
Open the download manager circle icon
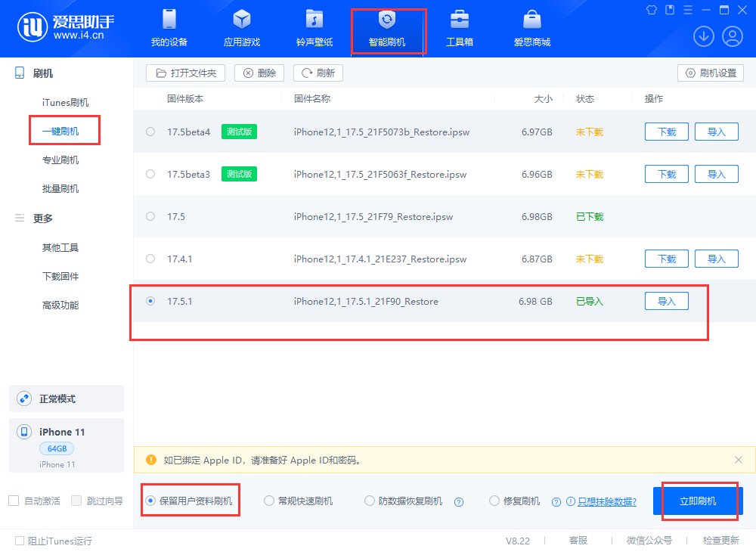pyautogui.click(x=703, y=36)
